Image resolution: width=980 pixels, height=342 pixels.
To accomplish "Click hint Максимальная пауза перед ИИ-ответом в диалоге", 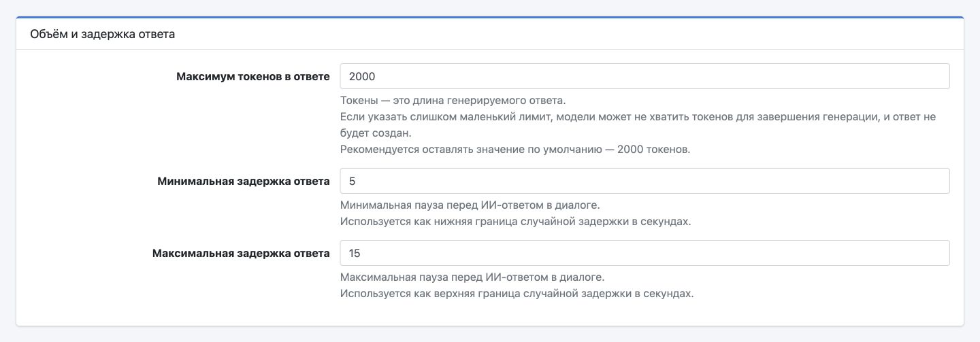I will pyautogui.click(x=472, y=277).
